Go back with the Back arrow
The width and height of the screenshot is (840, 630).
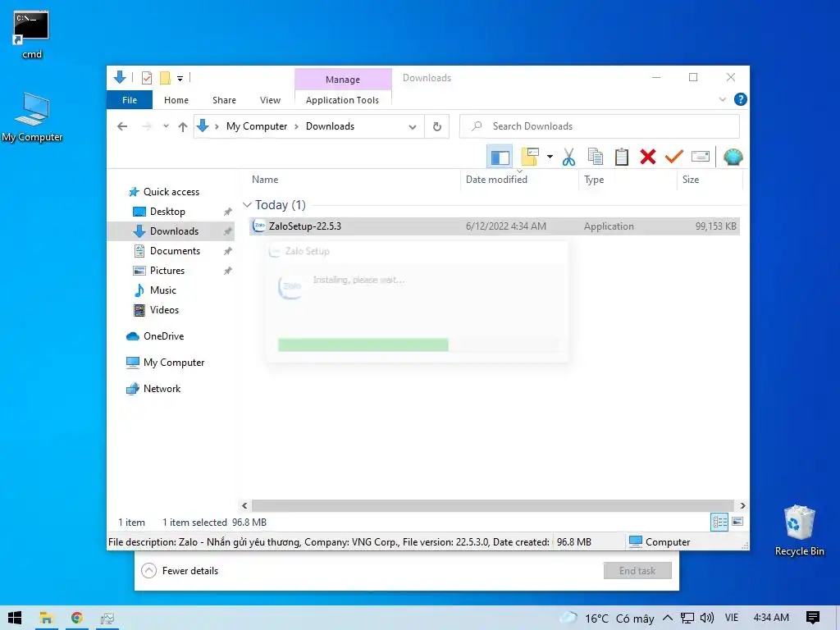coord(122,126)
